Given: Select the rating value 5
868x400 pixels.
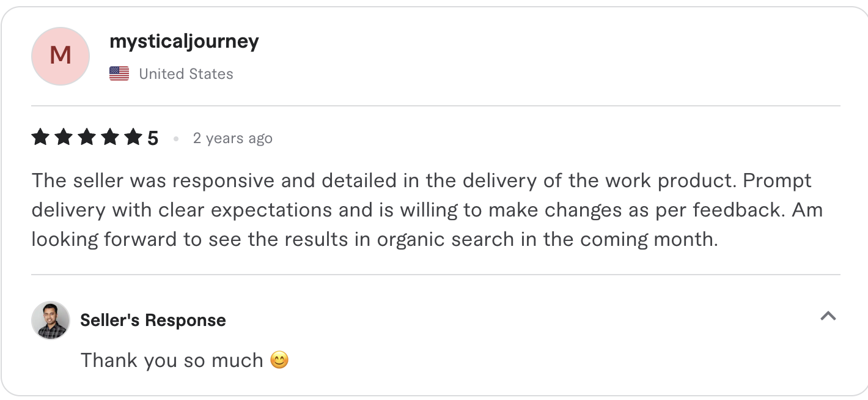Looking at the screenshot, I should (154, 138).
